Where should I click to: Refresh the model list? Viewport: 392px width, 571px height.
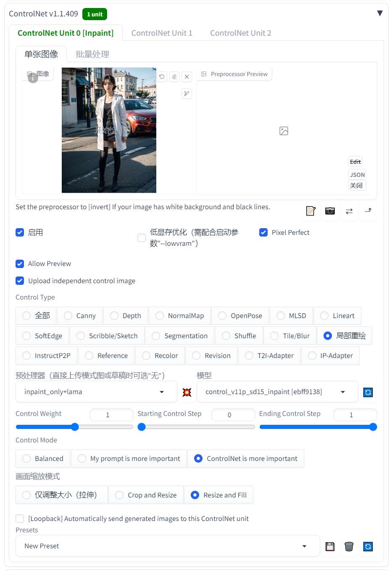[368, 392]
